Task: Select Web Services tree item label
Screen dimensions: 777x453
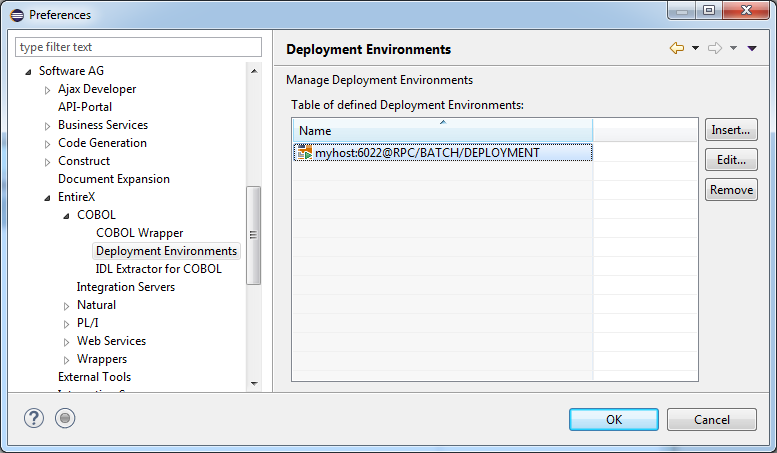Action: [x=111, y=341]
